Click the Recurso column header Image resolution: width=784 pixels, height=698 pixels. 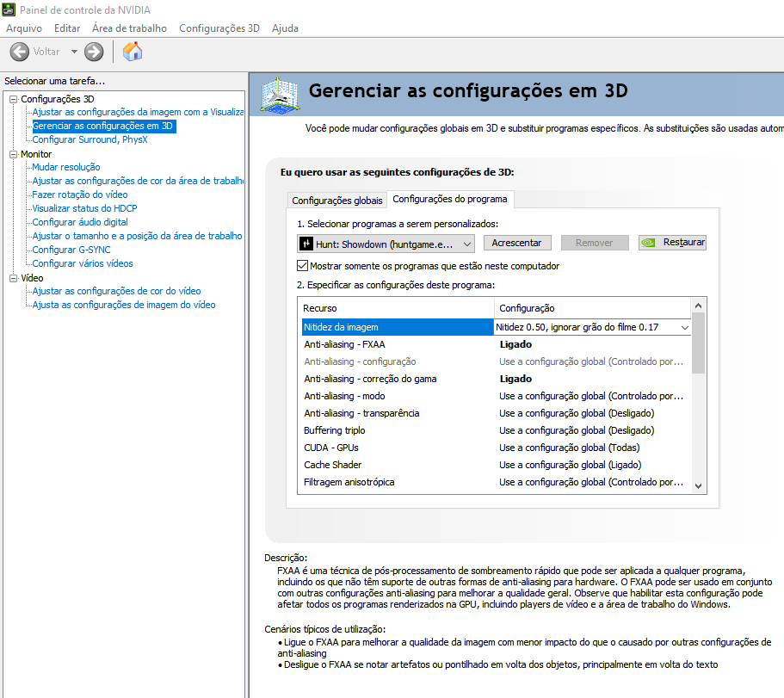point(396,308)
